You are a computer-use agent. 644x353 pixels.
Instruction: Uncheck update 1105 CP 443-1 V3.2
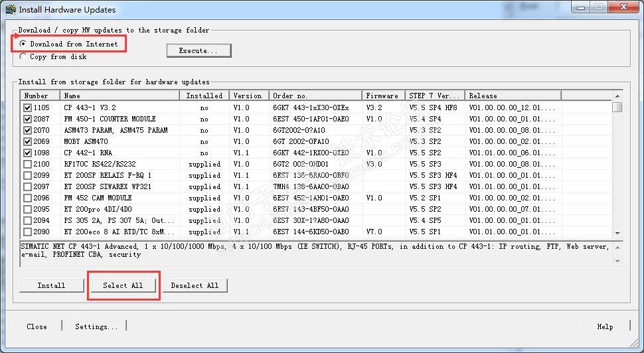tap(27, 107)
